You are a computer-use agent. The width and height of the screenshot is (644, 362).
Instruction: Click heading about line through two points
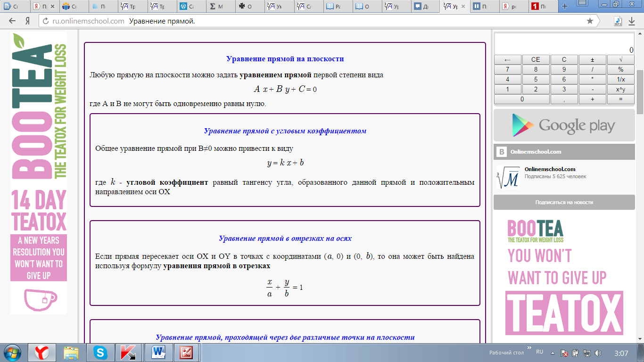[x=285, y=337]
